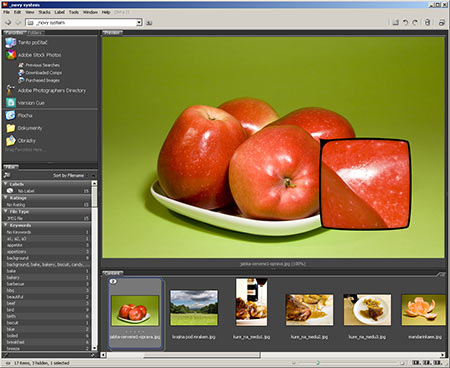Viewport: 450px width, 368px height.
Task: Open Downloaded Comps under Adobe Stock Photos
Action: pos(40,73)
